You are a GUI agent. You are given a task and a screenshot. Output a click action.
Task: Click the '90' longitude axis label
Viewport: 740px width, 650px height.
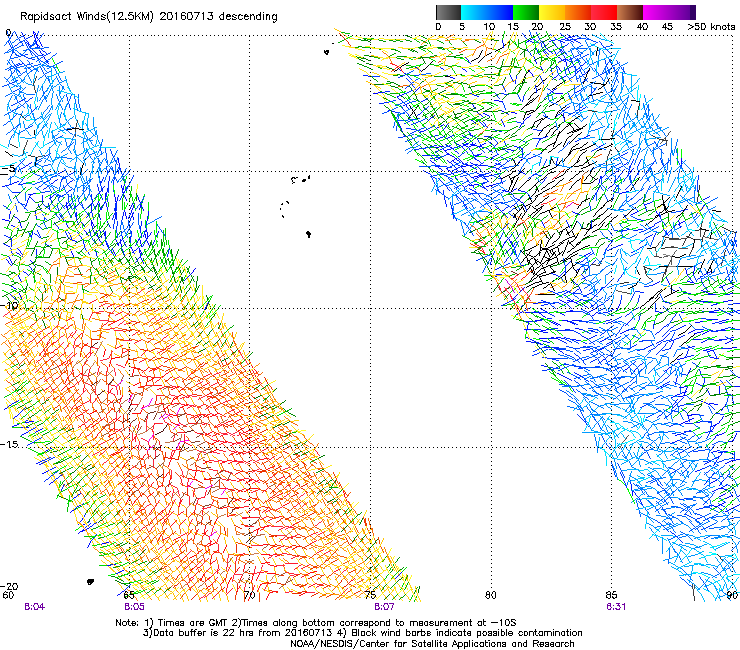732,595
